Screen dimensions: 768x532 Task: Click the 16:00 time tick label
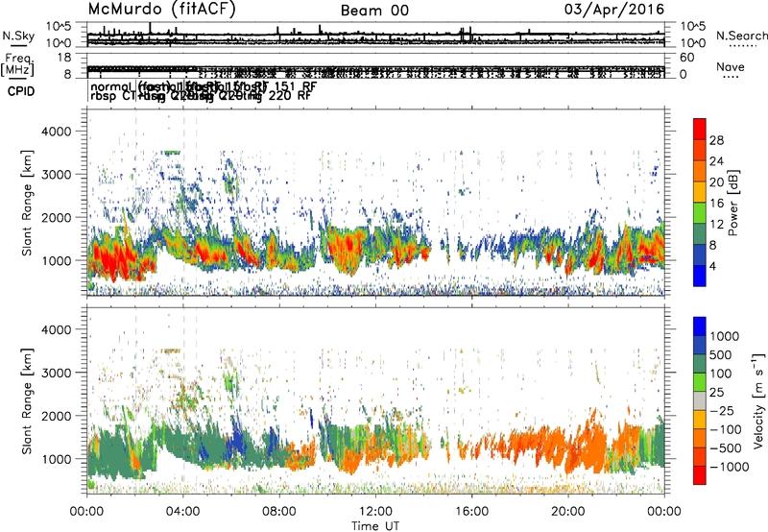click(471, 512)
